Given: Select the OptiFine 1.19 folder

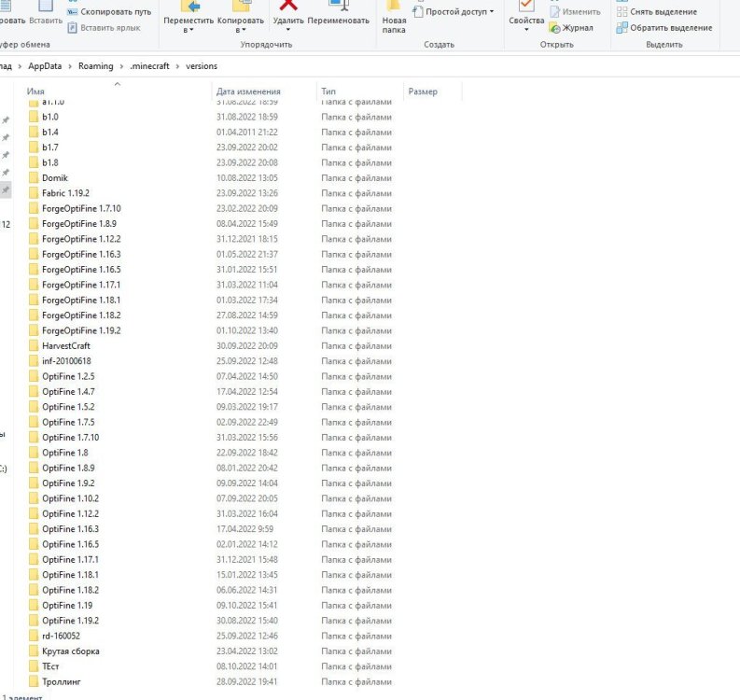Looking at the screenshot, I should click(67, 605).
